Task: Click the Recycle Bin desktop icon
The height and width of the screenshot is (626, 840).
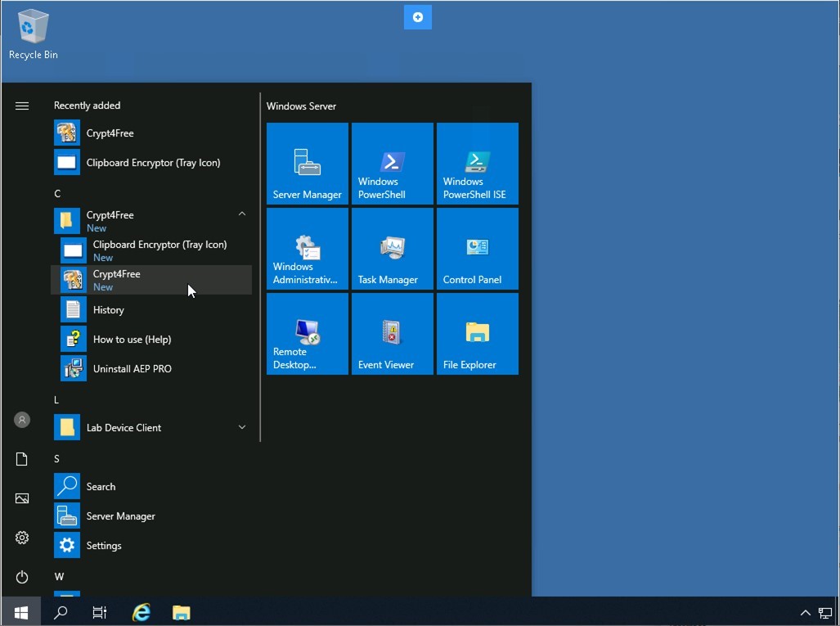Action: pyautogui.click(x=33, y=34)
